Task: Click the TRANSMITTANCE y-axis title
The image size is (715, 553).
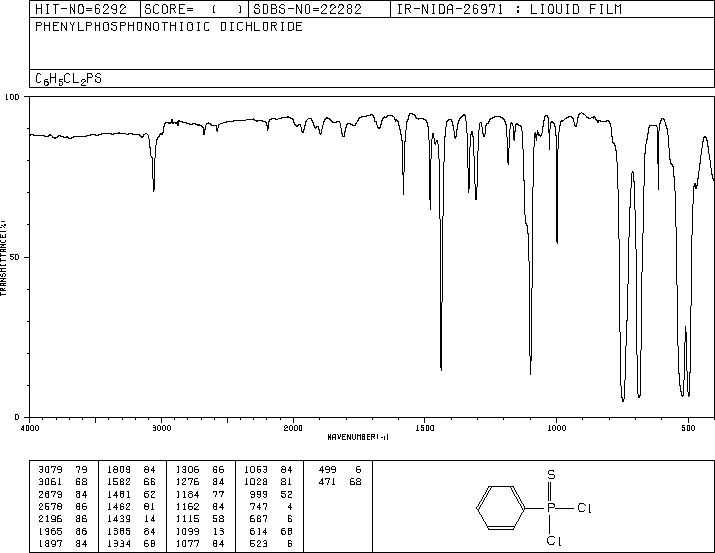Action: (x=3, y=258)
